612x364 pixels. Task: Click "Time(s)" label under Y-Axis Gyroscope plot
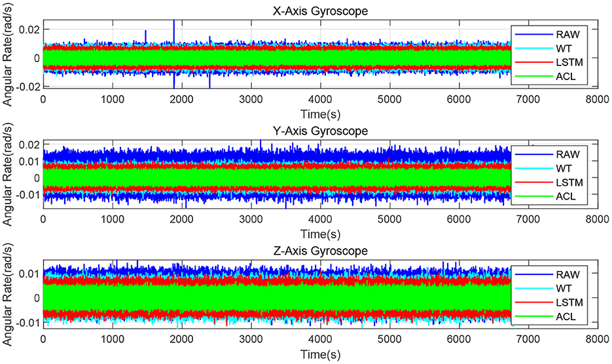pyautogui.click(x=320, y=234)
